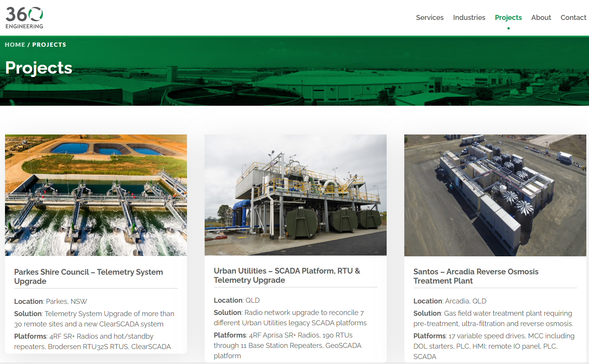The width and height of the screenshot is (589, 364).
Task: Click the large Projects page heading
Action: pyautogui.click(x=39, y=68)
